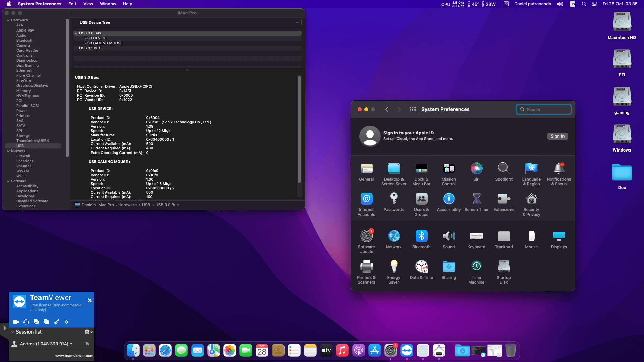This screenshot has height=362, width=644.
Task: Open Language & Region preferences
Action: click(531, 174)
